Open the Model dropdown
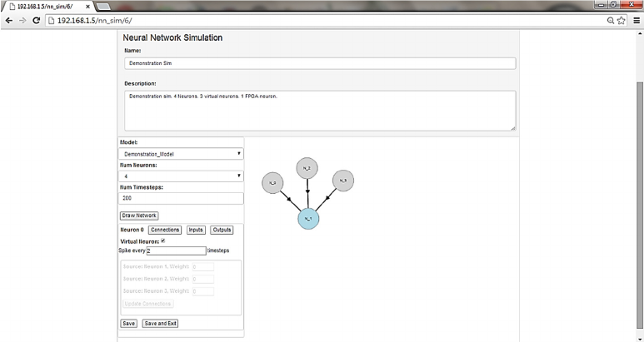The height and width of the screenshot is (342, 644). point(181,154)
